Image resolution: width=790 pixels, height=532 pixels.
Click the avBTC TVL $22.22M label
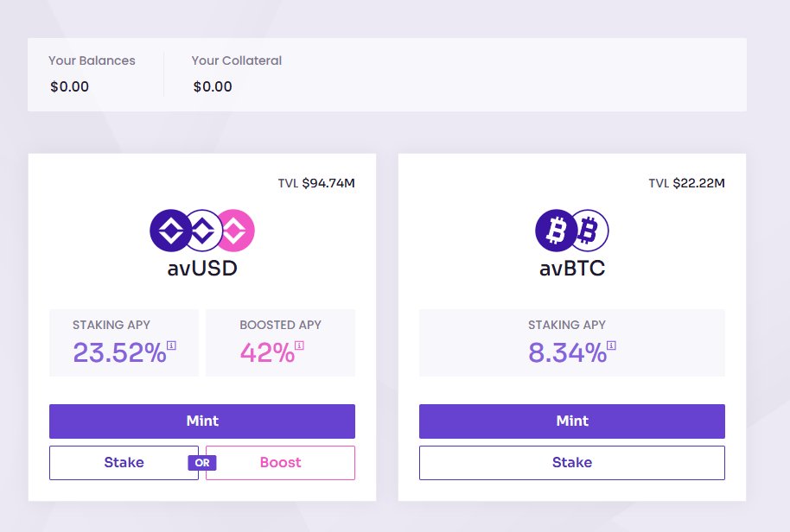point(687,183)
